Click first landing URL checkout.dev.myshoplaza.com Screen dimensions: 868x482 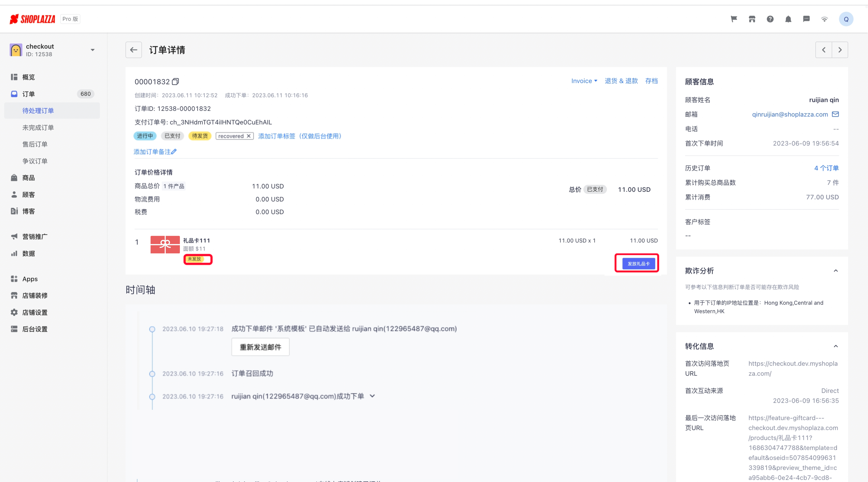click(x=793, y=368)
